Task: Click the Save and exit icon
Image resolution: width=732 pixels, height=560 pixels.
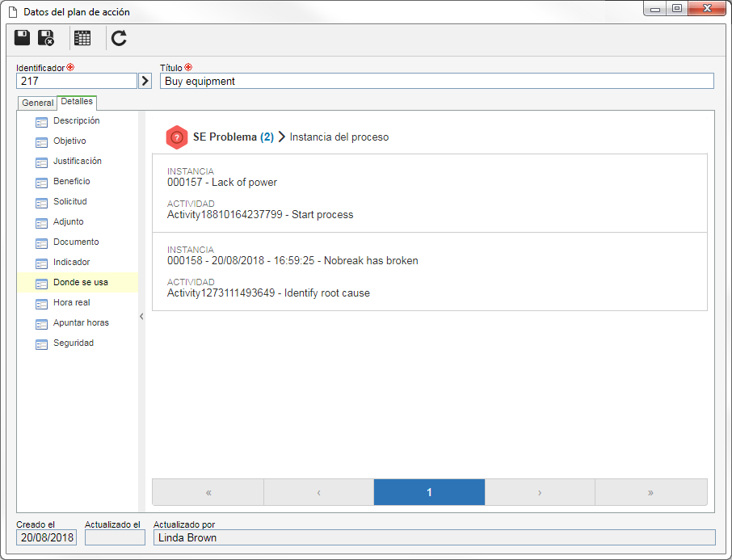Action: click(46, 38)
